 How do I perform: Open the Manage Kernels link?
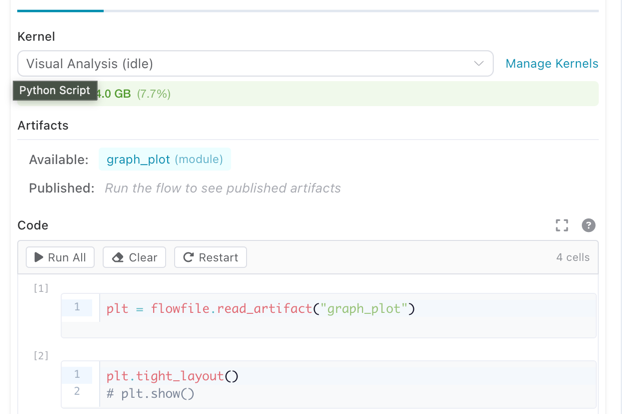[x=551, y=64]
